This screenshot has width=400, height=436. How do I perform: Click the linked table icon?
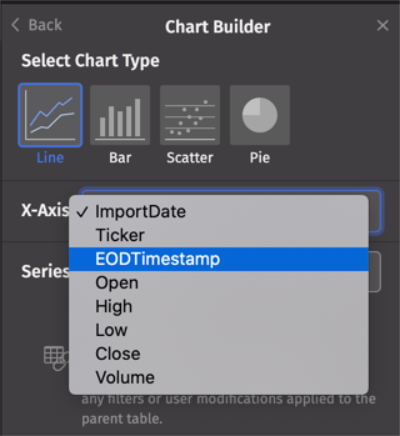(x=56, y=358)
